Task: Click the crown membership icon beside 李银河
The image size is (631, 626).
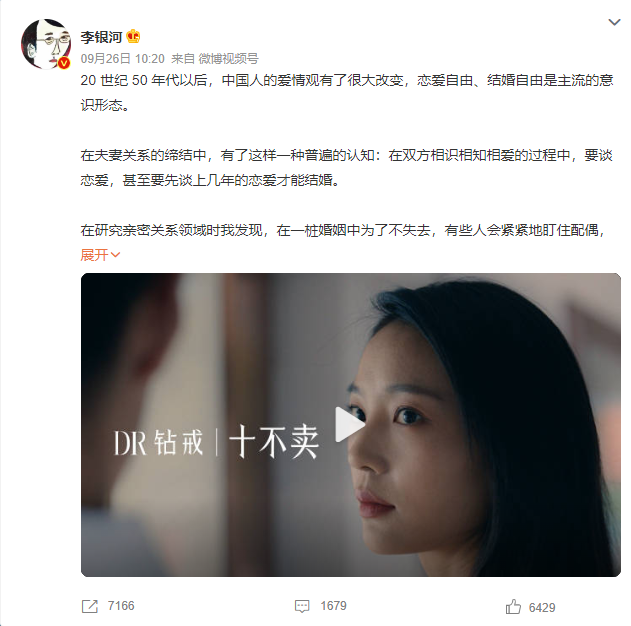Action: 133,37
